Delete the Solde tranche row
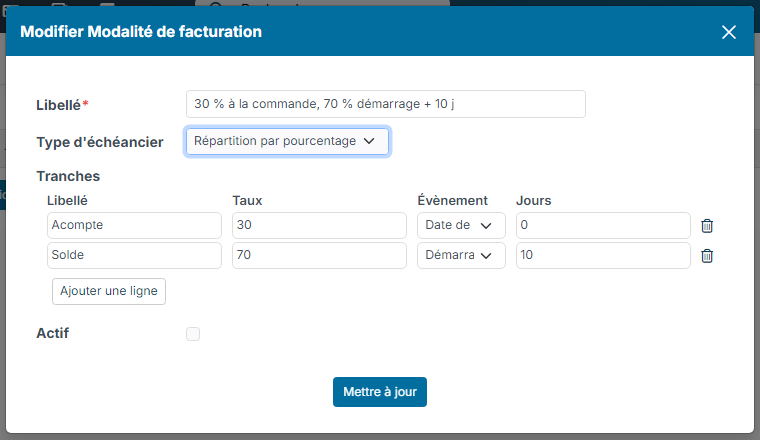Viewport: 760px width, 440px height. pos(707,256)
